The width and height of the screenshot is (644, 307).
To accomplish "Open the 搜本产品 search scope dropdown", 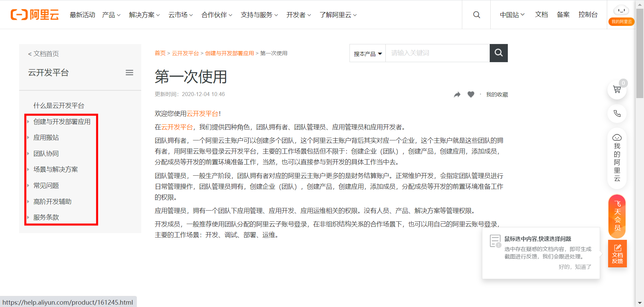I will (368, 53).
